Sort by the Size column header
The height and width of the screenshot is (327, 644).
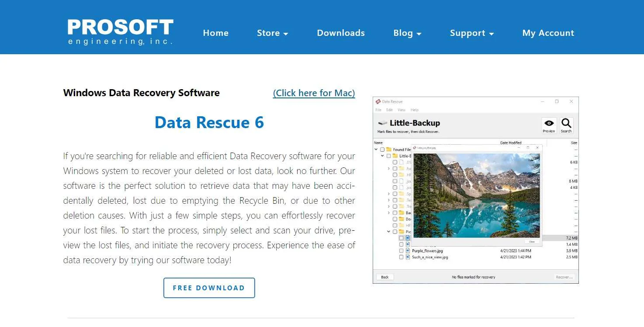574,143
